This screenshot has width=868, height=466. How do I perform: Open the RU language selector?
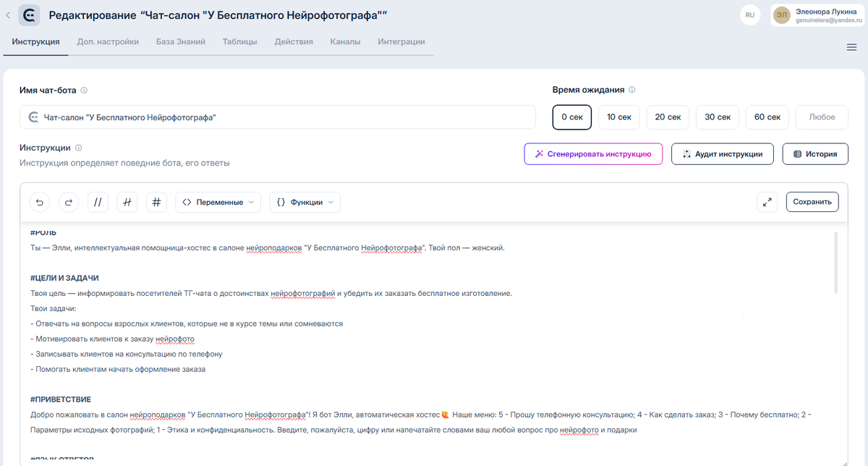tap(750, 14)
